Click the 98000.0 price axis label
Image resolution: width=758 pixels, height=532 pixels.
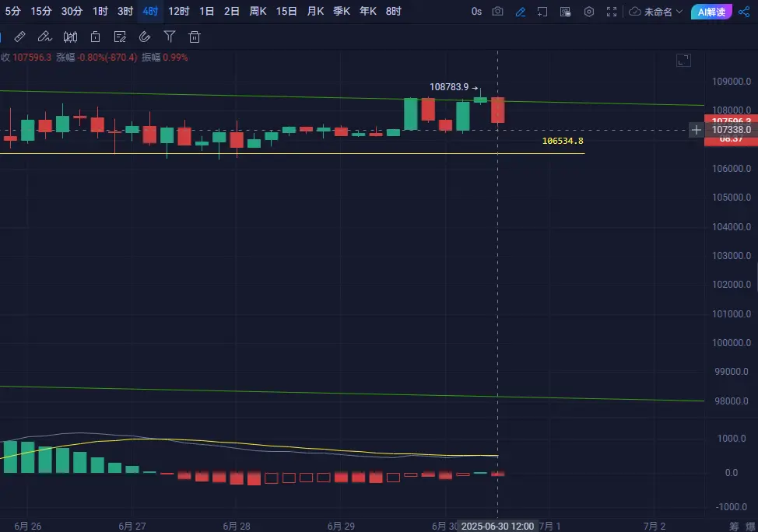click(732, 401)
